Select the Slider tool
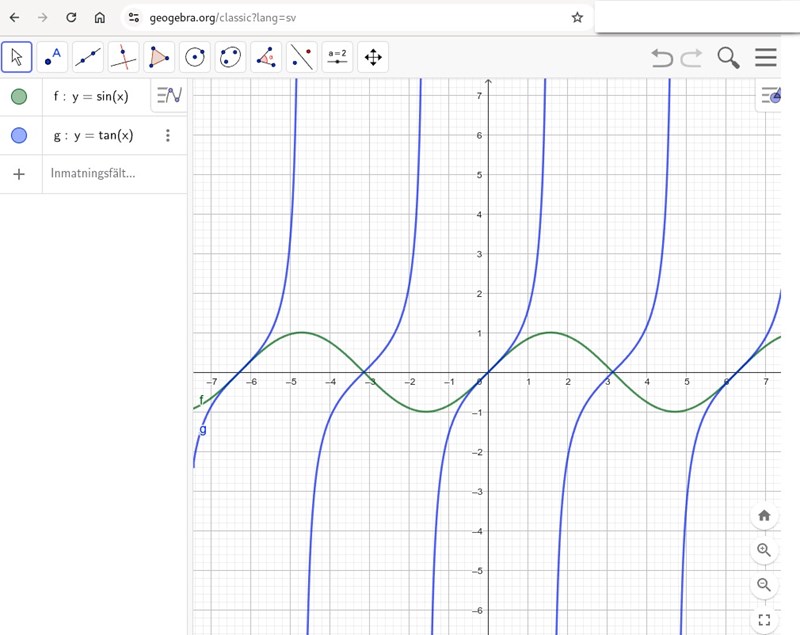Screen dimensions: 800x635 337,57
